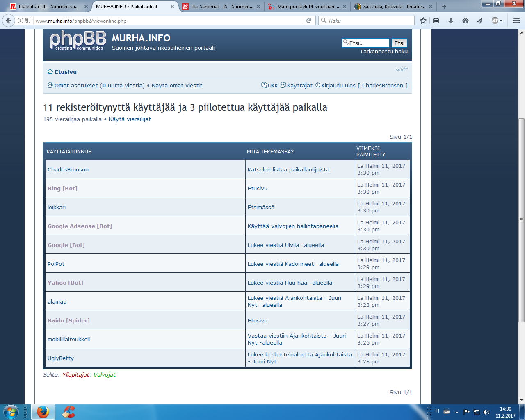Open Lukee viestiä Huu haa -alueella link
The width and height of the screenshot is (525, 420).
click(290, 283)
